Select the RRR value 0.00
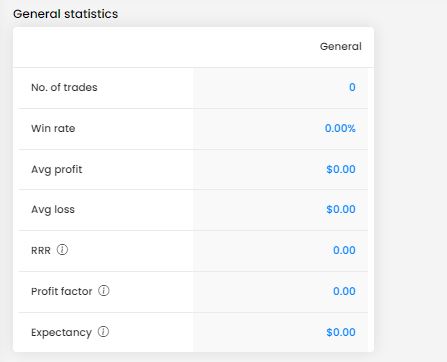 point(344,250)
